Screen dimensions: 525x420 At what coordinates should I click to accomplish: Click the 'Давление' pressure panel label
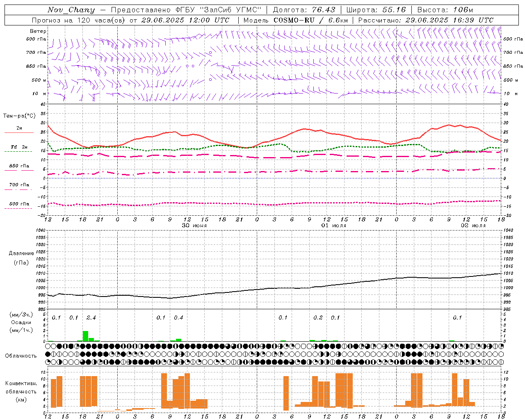point(21,253)
